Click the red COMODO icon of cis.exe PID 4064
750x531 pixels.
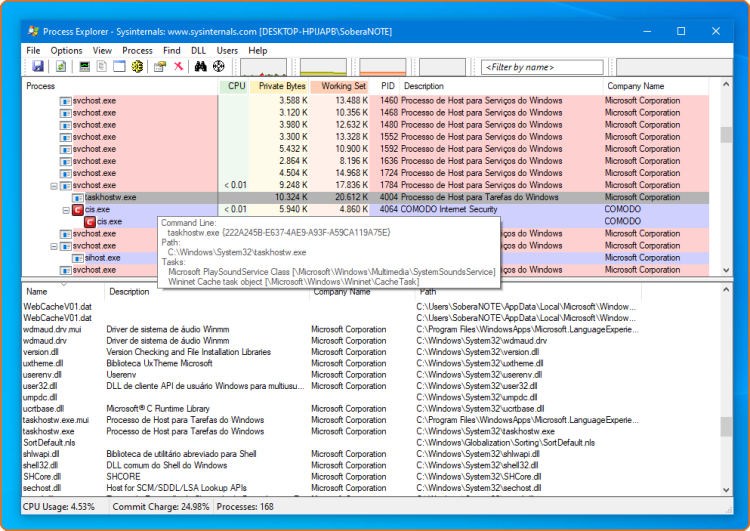pos(77,210)
